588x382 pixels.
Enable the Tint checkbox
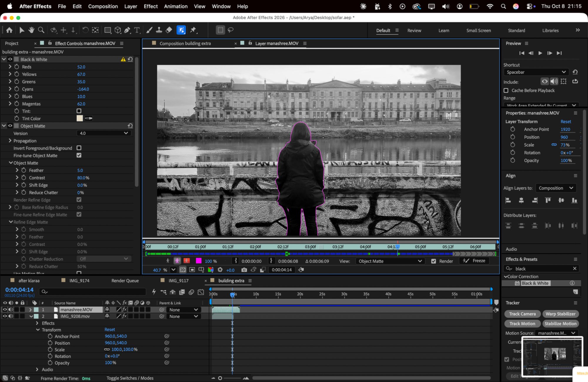point(79,111)
